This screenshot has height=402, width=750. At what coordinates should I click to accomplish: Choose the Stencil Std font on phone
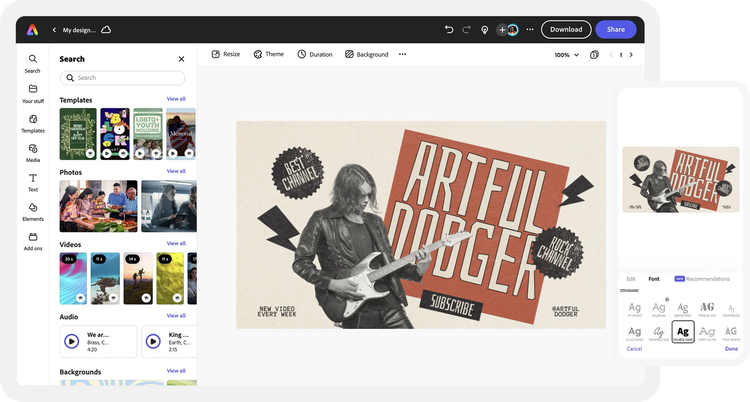707,310
